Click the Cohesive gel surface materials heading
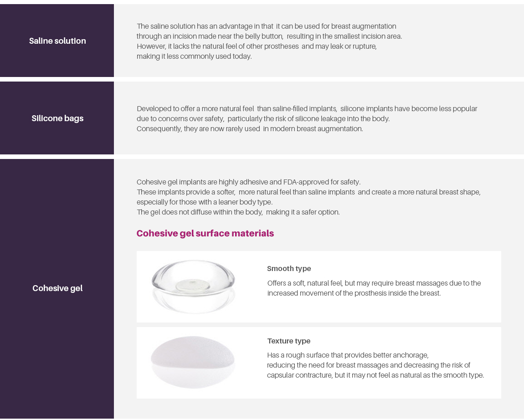This screenshot has width=524, height=420. [205, 233]
